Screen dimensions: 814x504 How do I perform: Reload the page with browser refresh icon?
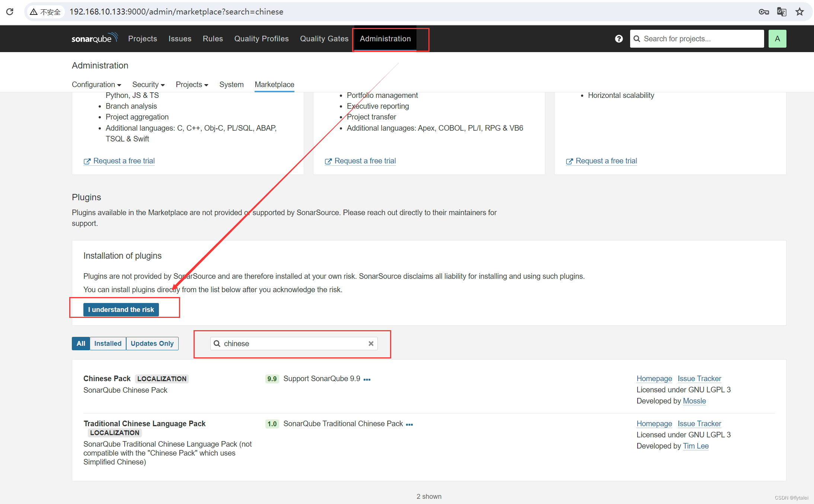pyautogui.click(x=10, y=12)
